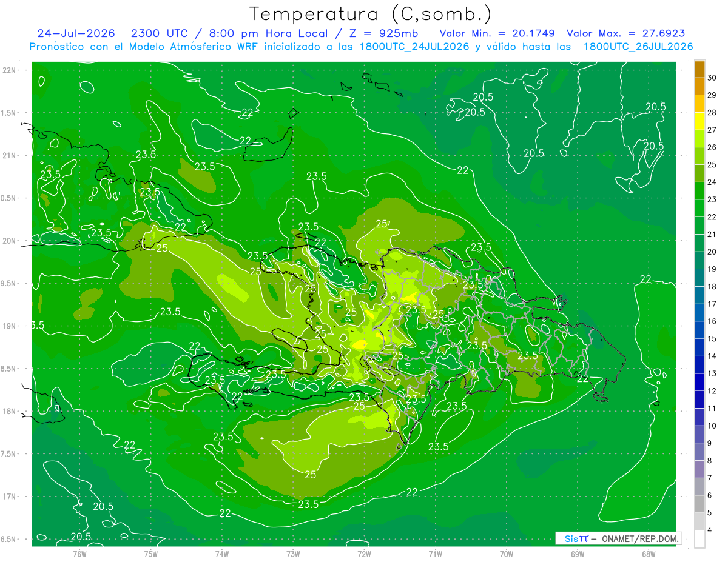Click the '68W' longitude axis label

click(649, 554)
